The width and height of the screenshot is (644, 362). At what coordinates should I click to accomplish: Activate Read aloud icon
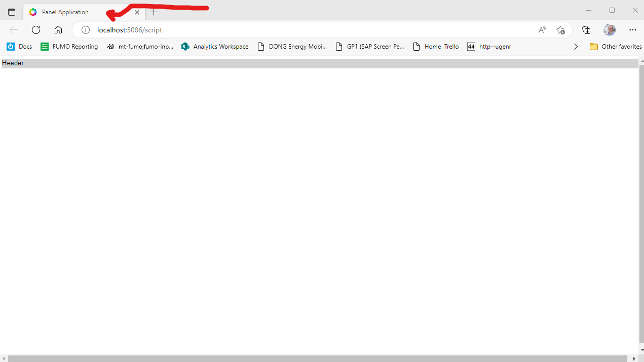[x=542, y=30]
